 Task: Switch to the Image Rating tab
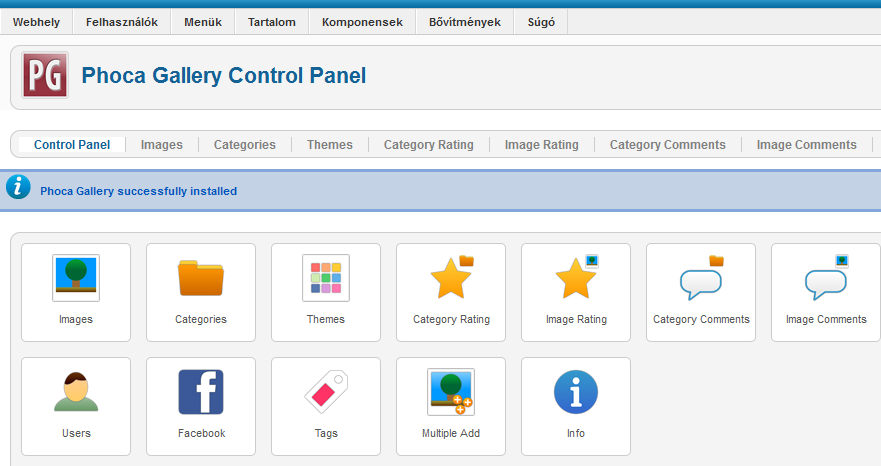[x=542, y=144]
